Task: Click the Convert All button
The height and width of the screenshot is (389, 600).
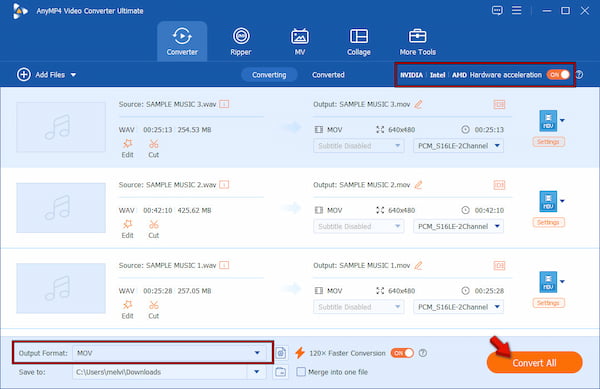Action: coord(535,363)
